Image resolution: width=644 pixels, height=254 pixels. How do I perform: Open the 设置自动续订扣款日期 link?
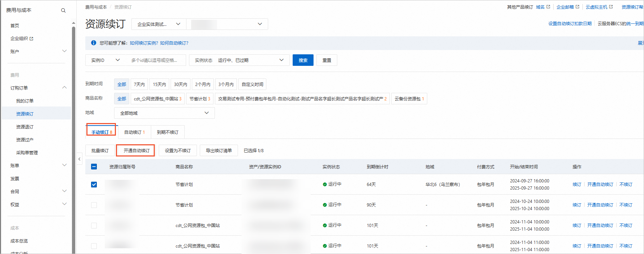tap(570, 23)
